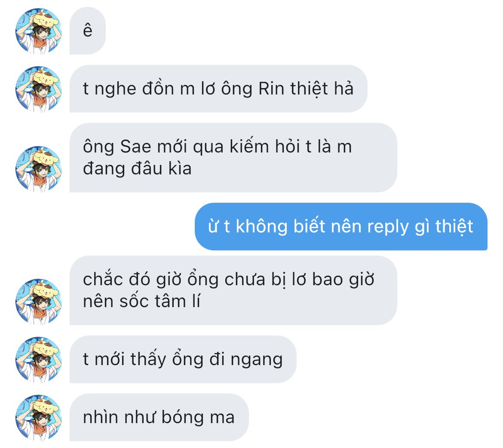Select the "ê" message bubble
503x448 pixels.
point(88,31)
